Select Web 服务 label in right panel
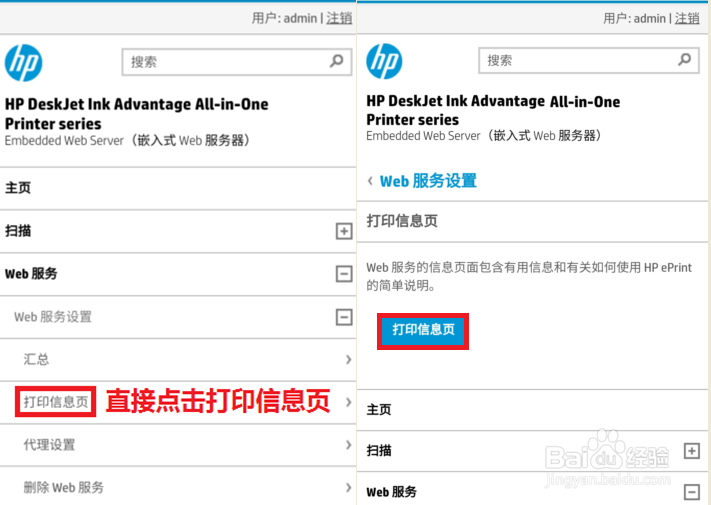 pyautogui.click(x=391, y=492)
